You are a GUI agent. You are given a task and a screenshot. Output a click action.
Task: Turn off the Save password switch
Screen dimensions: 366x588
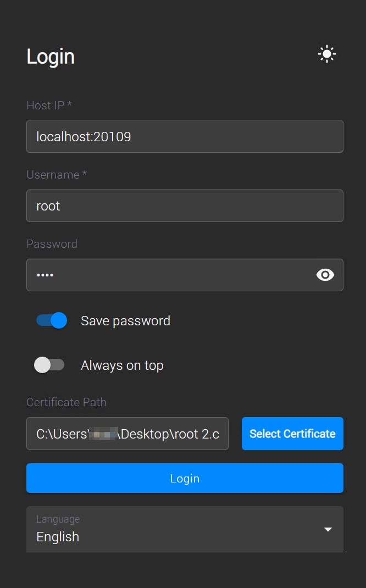click(51, 320)
